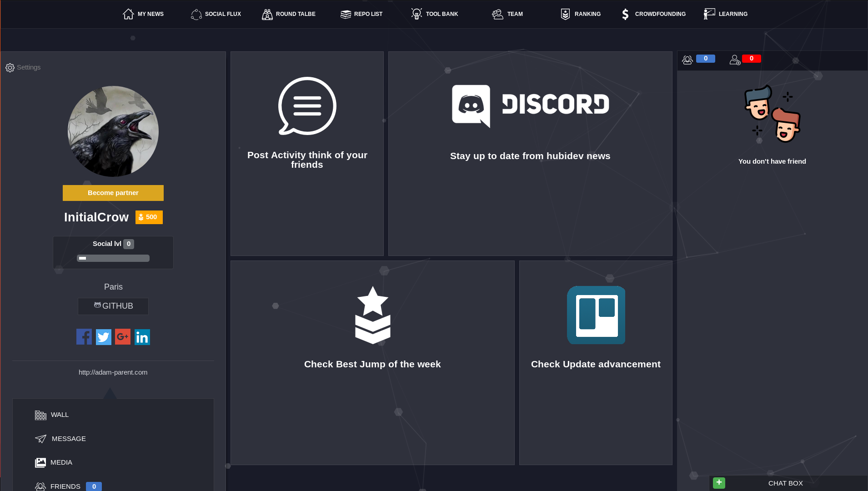Click the Learning presentation icon
868x491 pixels.
tap(709, 14)
